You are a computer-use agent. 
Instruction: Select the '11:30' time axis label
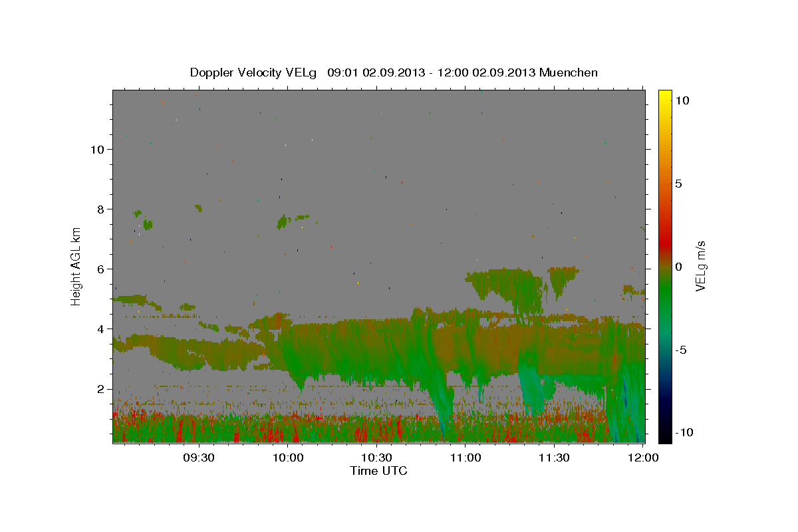click(554, 458)
